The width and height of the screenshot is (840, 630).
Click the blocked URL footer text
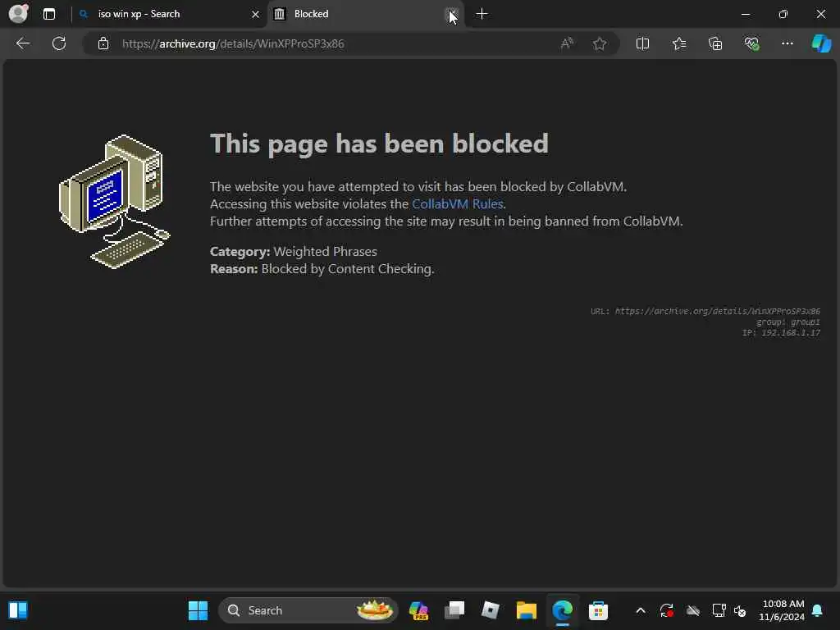[705, 311]
